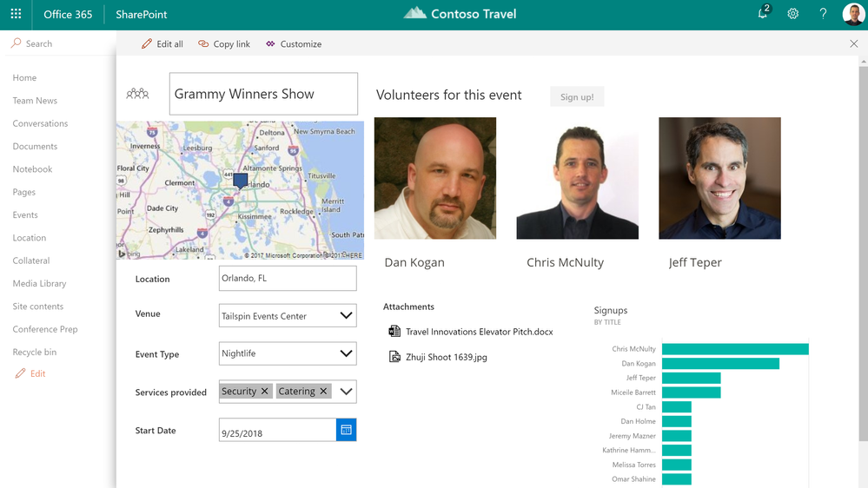The height and width of the screenshot is (488, 868).
Task: Click the search magnifier icon
Action: click(16, 43)
